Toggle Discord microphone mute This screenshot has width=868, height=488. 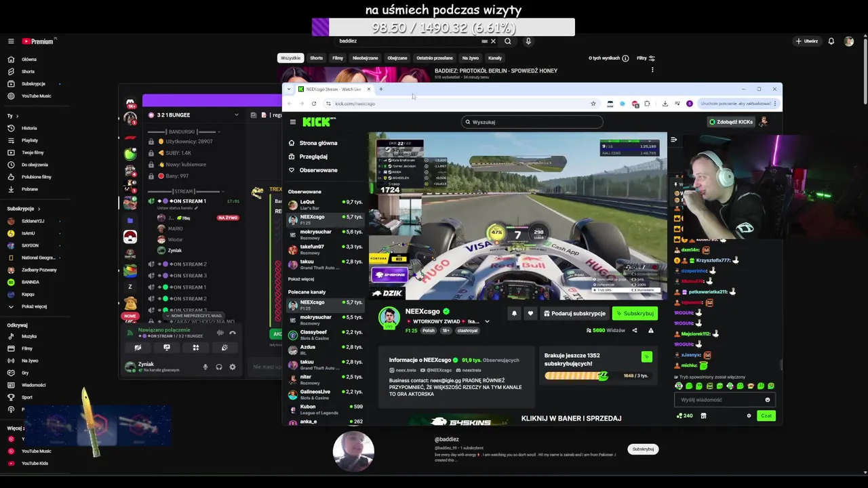(x=205, y=367)
